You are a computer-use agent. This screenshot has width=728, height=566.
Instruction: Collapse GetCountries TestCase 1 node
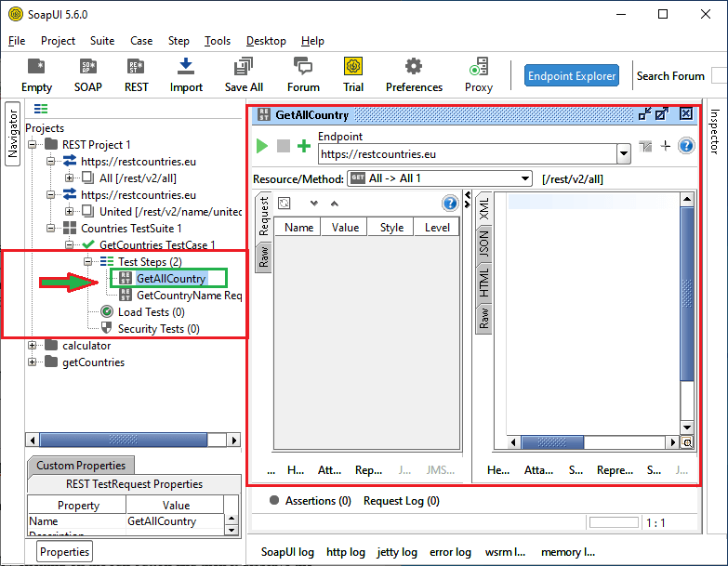[x=69, y=244]
